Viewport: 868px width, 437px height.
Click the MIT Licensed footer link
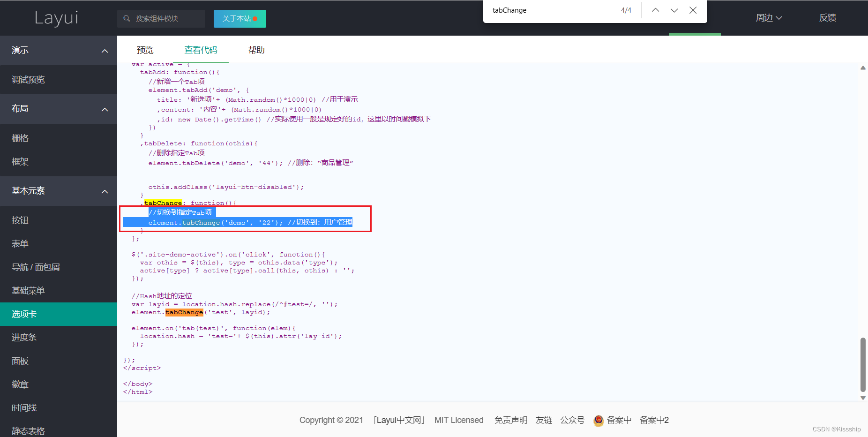pos(459,420)
